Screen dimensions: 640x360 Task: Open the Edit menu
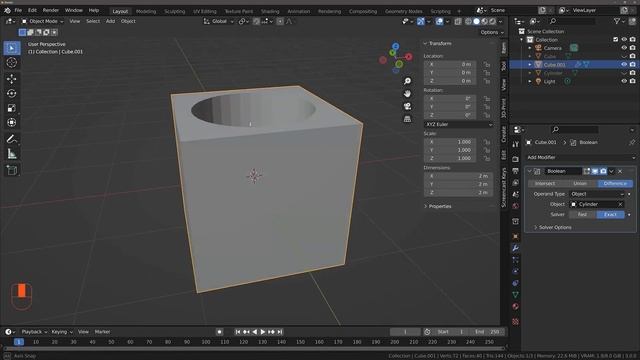click(32, 10)
